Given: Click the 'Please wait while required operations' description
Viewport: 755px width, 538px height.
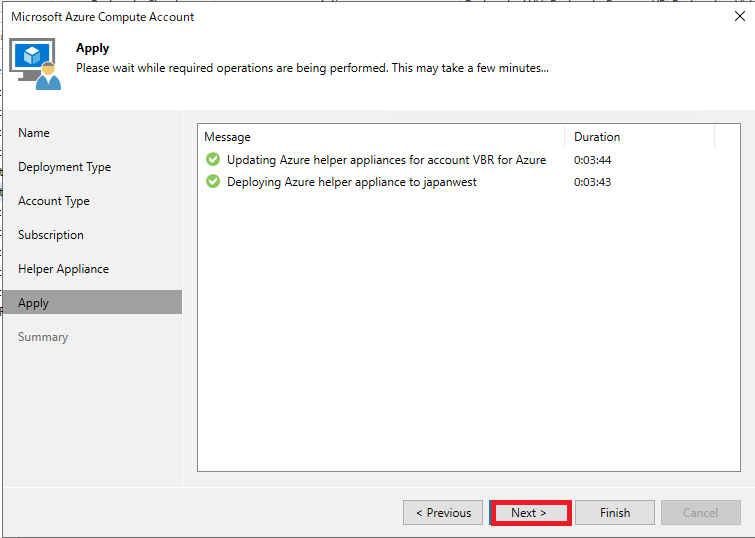Looking at the screenshot, I should point(312,68).
